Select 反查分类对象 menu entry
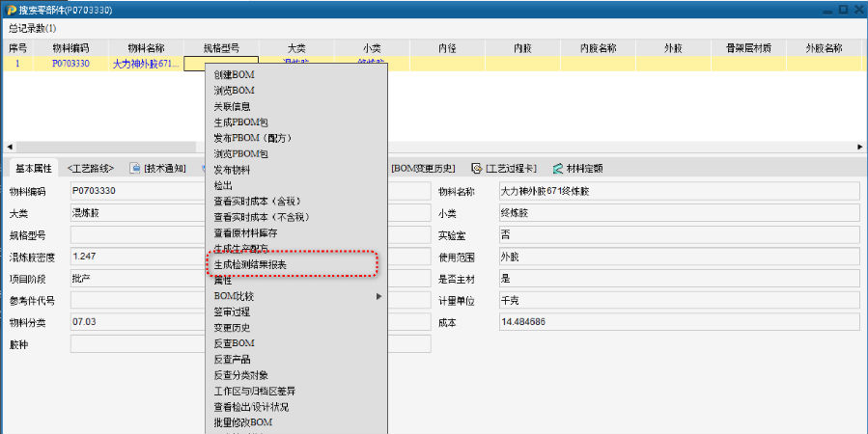 point(240,375)
